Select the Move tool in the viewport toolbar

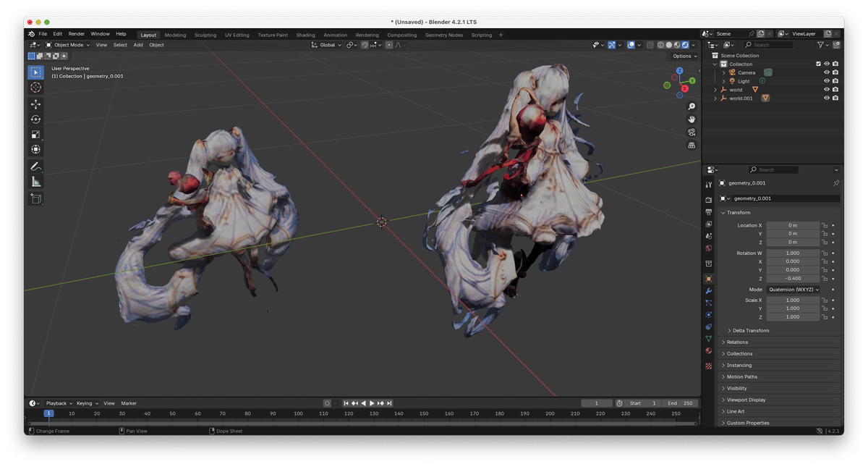[36, 104]
